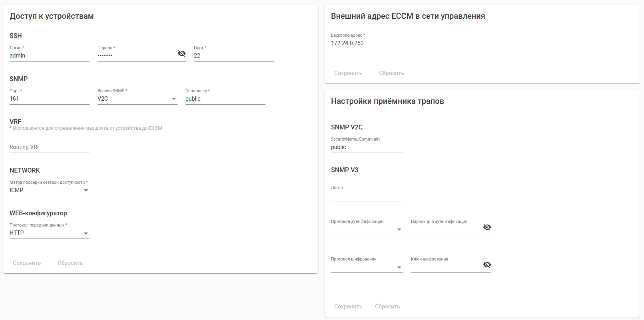The height and width of the screenshot is (320, 644).
Task: Click the Routing VRF input
Action: coord(49,147)
